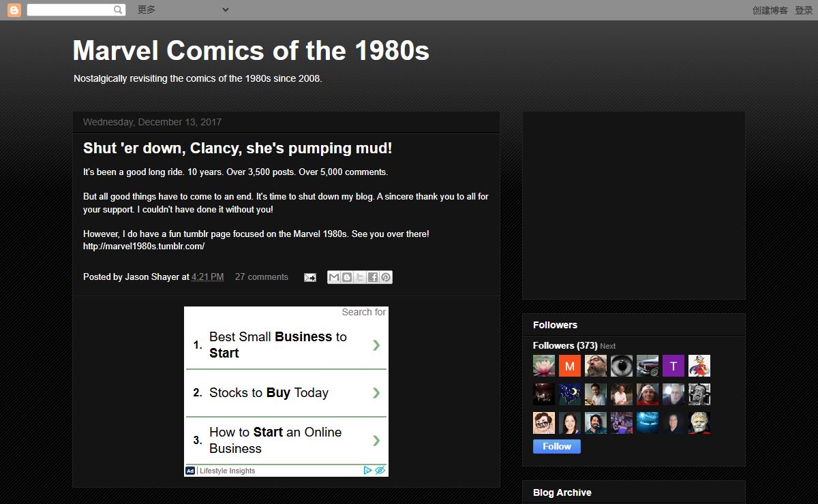This screenshot has height=504, width=818.
Task: Expand Stocks to Buy Today arrow
Action: pyautogui.click(x=376, y=393)
